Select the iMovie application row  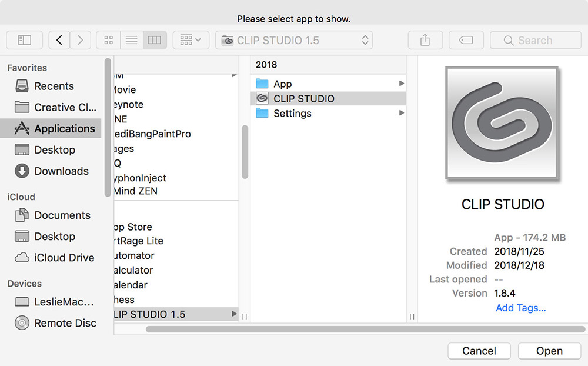click(176, 89)
